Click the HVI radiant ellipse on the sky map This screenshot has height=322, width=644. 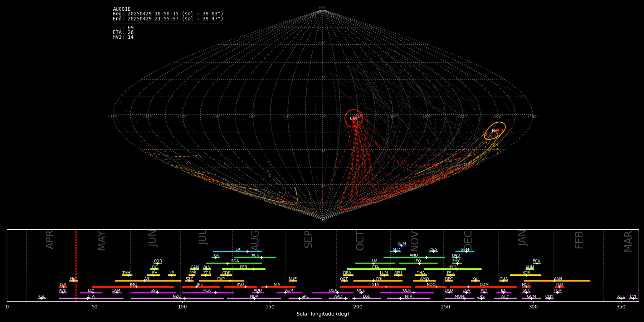495,131
